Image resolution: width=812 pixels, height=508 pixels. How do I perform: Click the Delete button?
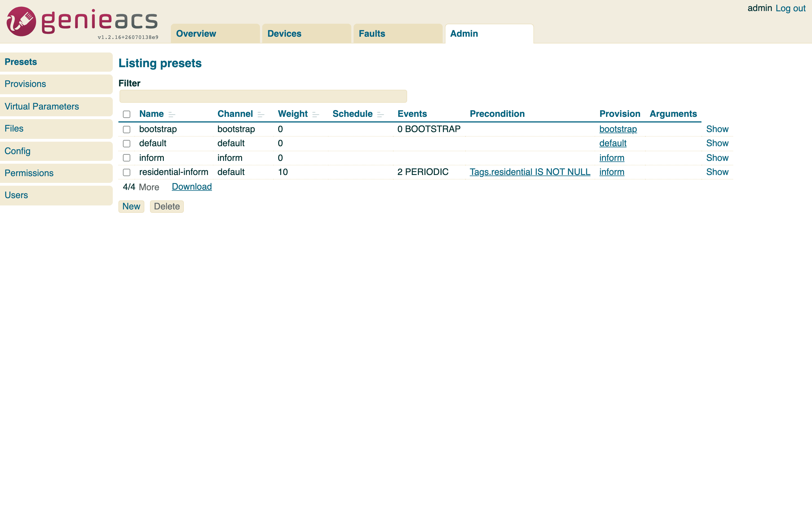tap(167, 206)
